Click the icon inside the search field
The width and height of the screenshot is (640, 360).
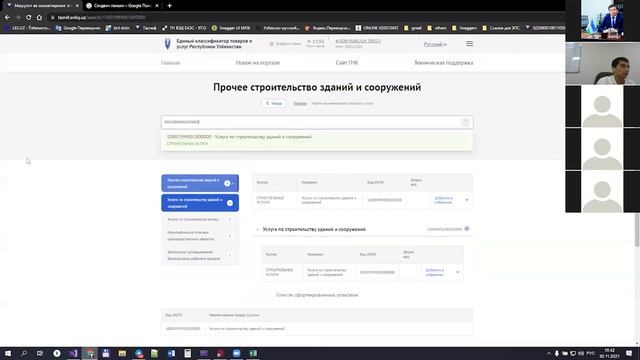coord(465,122)
